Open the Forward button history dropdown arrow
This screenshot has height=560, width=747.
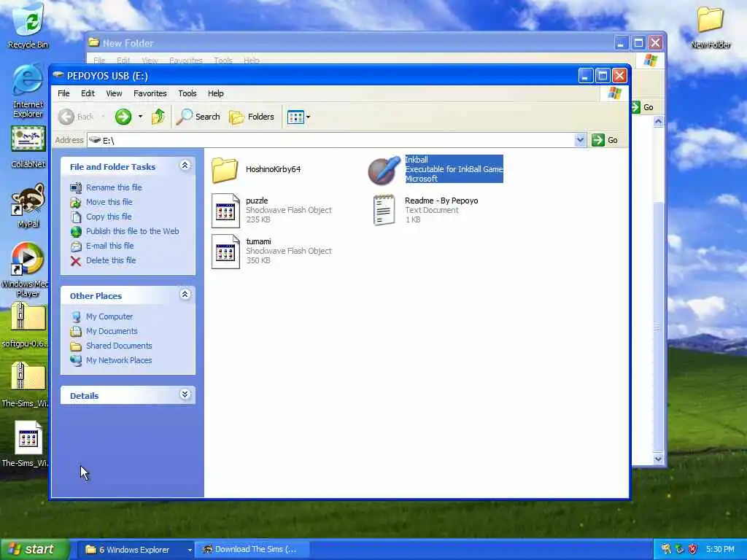[140, 117]
